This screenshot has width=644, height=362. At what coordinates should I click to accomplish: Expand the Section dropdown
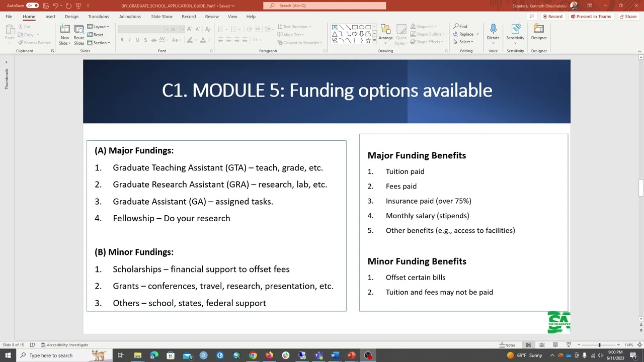pos(98,43)
